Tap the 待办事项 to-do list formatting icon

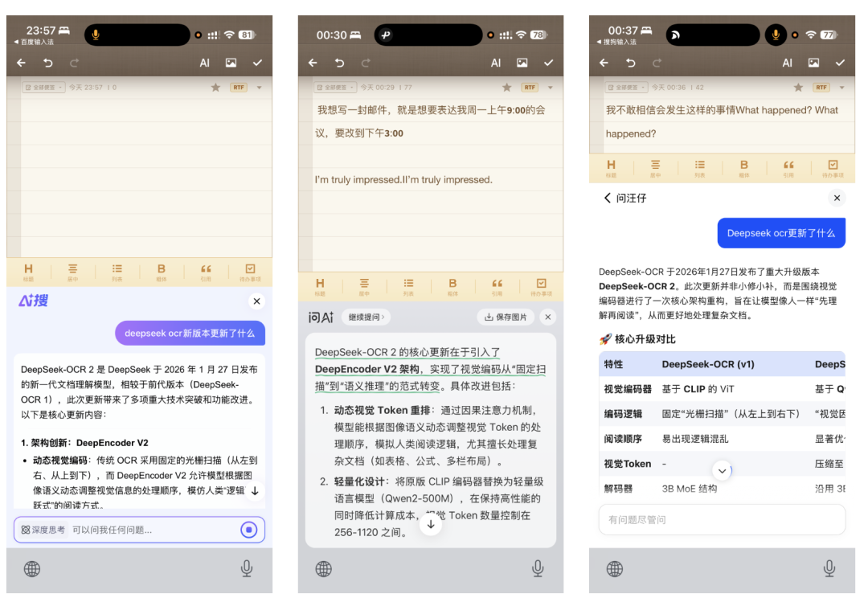coord(250,270)
